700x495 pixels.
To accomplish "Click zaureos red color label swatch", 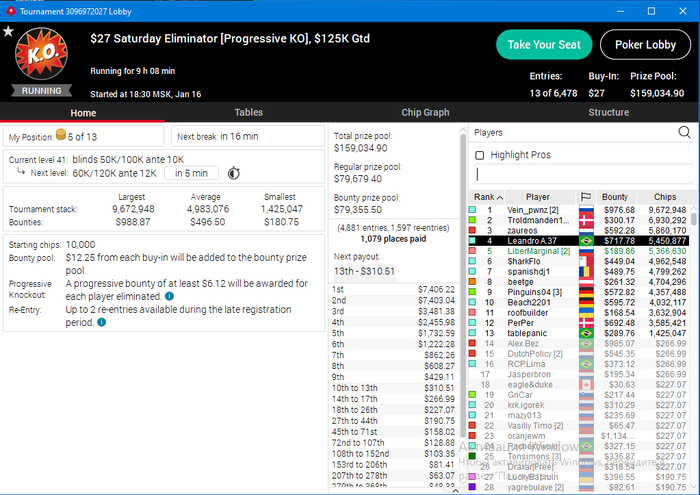I will (472, 230).
